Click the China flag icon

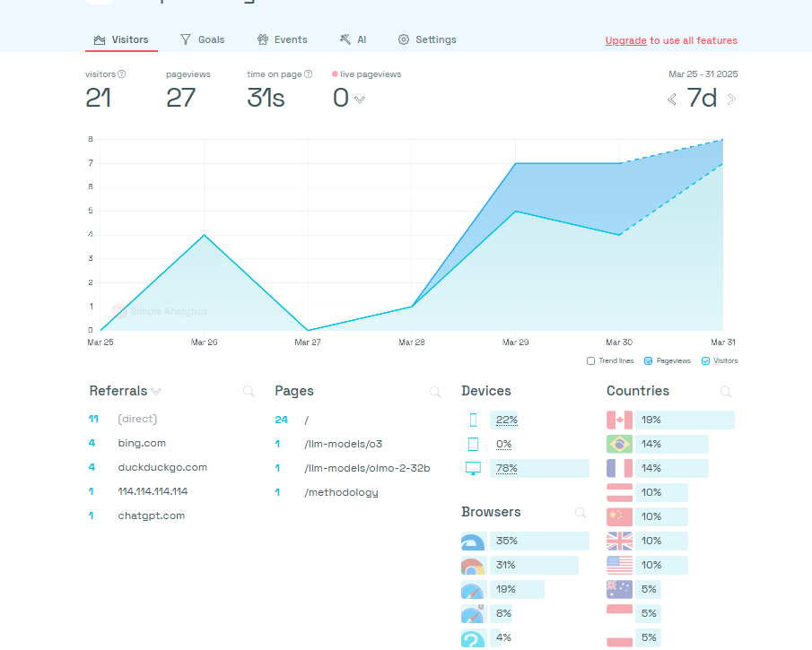pos(619,517)
